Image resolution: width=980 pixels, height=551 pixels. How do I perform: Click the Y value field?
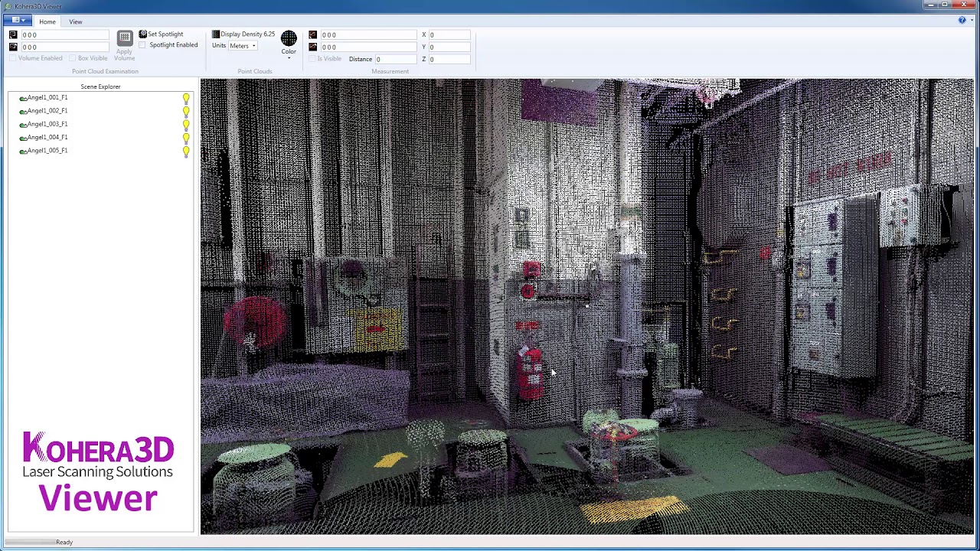pos(449,47)
